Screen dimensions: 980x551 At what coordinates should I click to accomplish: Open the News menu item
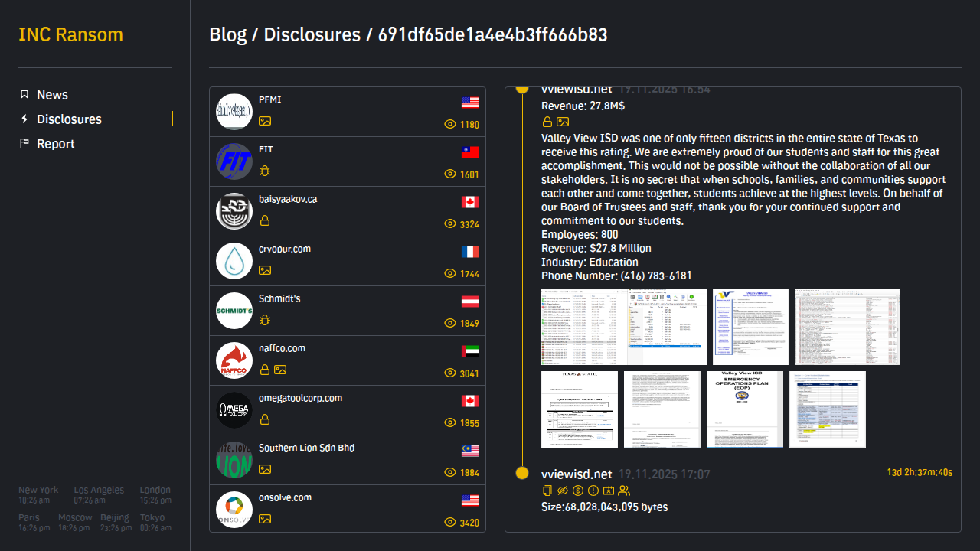[52, 95]
